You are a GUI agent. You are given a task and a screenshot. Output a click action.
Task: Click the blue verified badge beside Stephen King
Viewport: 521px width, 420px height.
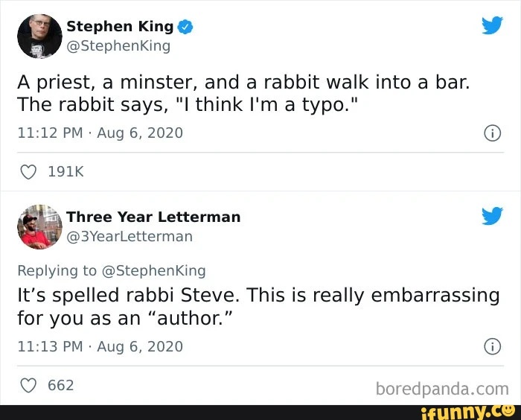coord(185,27)
